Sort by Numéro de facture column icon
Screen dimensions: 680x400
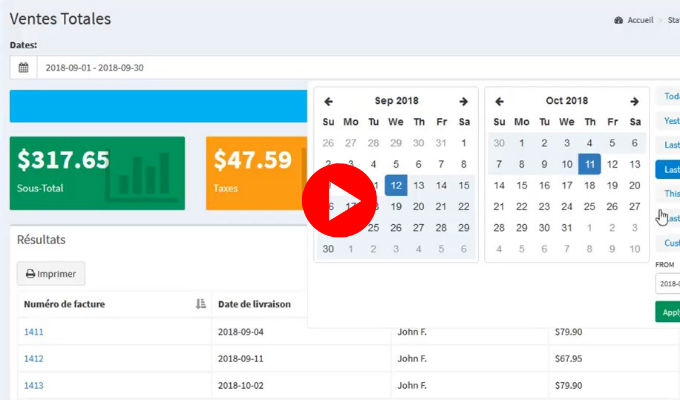[x=200, y=304]
